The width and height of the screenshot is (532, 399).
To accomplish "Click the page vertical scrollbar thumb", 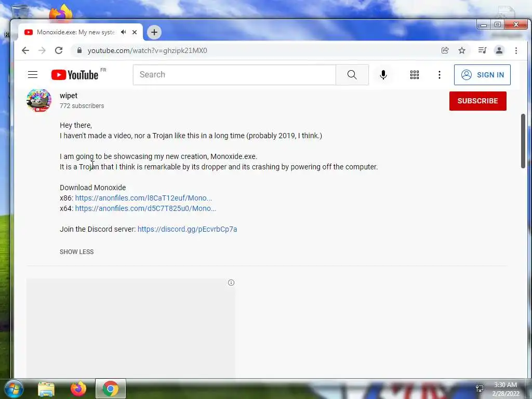I will 523,141.
